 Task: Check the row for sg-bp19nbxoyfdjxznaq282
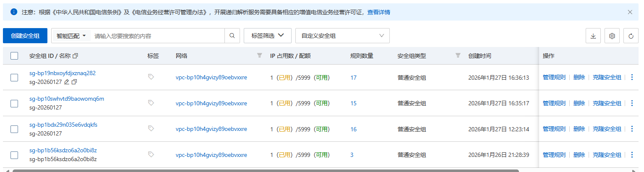(x=14, y=78)
